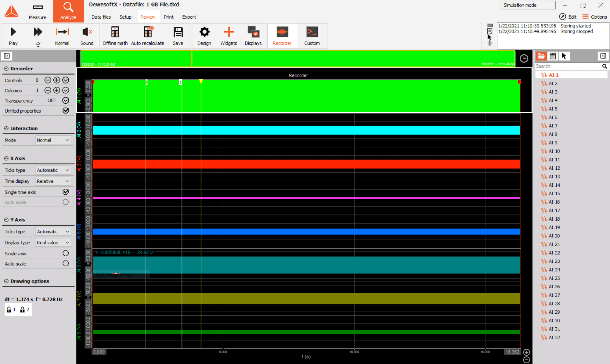Enable Y Axis Auto scale option
The width and height of the screenshot is (610, 364).
66,264
